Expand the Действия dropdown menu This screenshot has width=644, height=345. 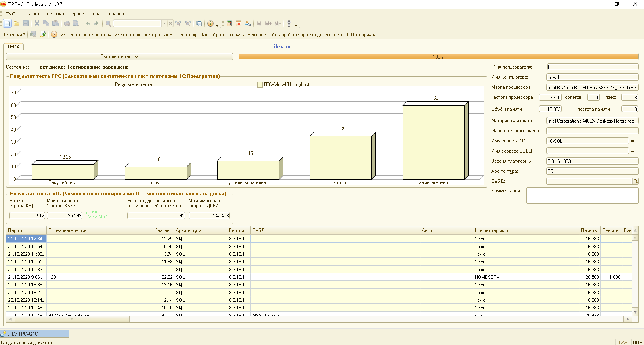(x=13, y=35)
